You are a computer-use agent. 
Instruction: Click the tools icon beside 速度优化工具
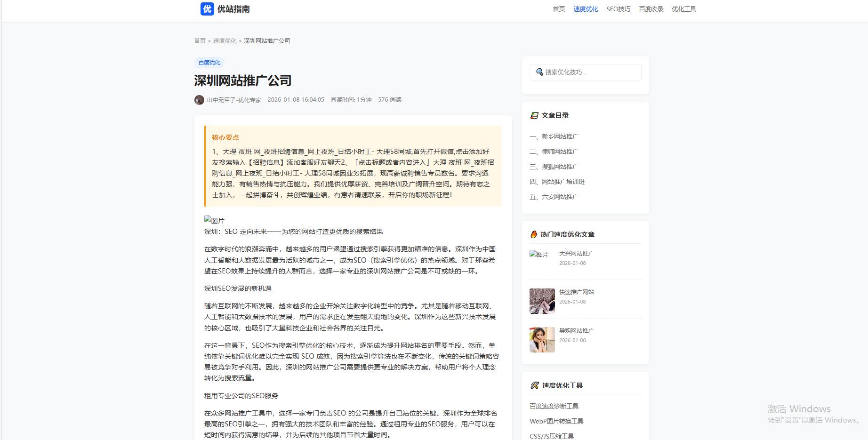(x=535, y=385)
